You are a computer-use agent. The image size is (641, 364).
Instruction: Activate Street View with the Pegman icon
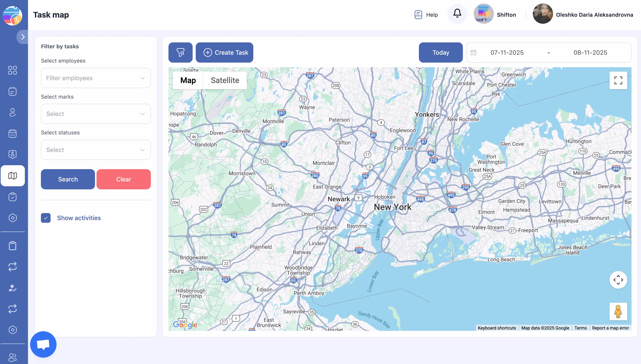pyautogui.click(x=618, y=311)
